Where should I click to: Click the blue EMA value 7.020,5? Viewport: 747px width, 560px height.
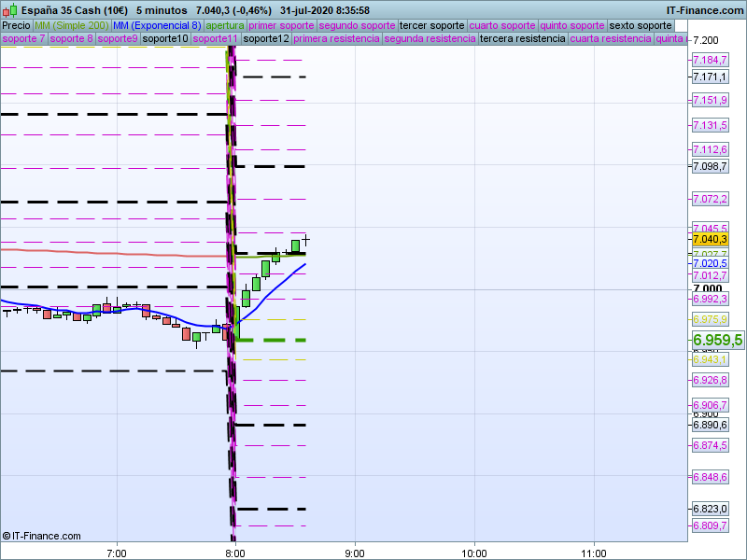click(x=711, y=264)
